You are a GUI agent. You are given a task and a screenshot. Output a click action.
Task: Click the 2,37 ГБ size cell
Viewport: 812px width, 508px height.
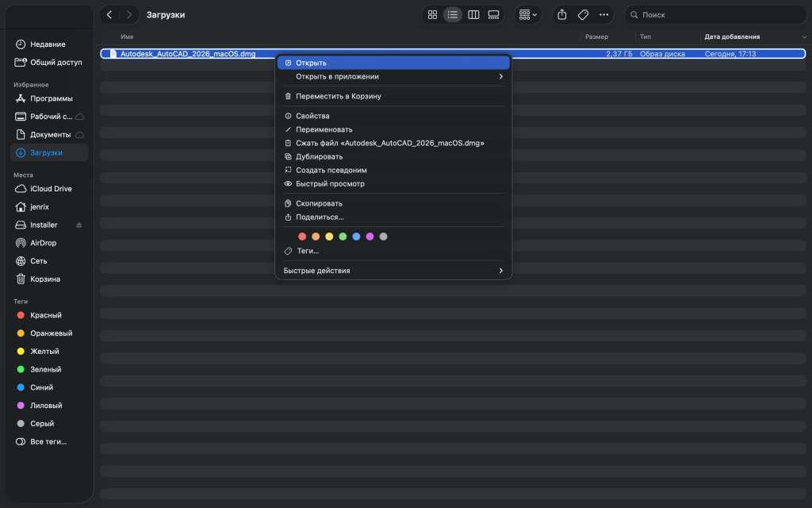click(619, 53)
